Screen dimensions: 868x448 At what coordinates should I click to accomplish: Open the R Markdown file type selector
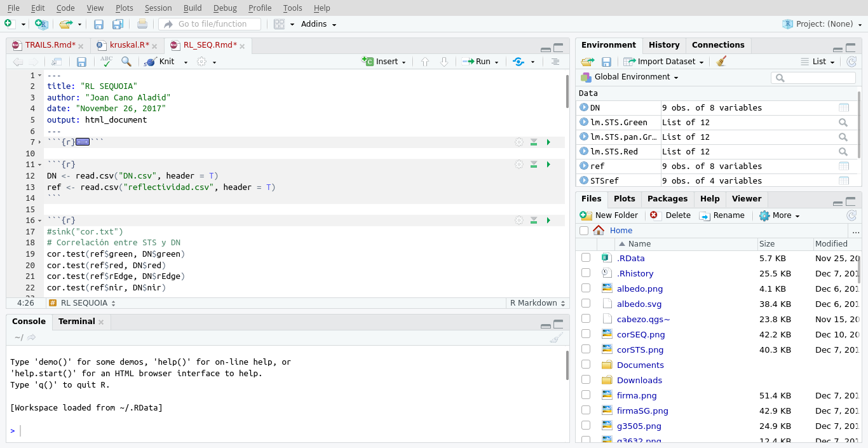pyautogui.click(x=537, y=303)
